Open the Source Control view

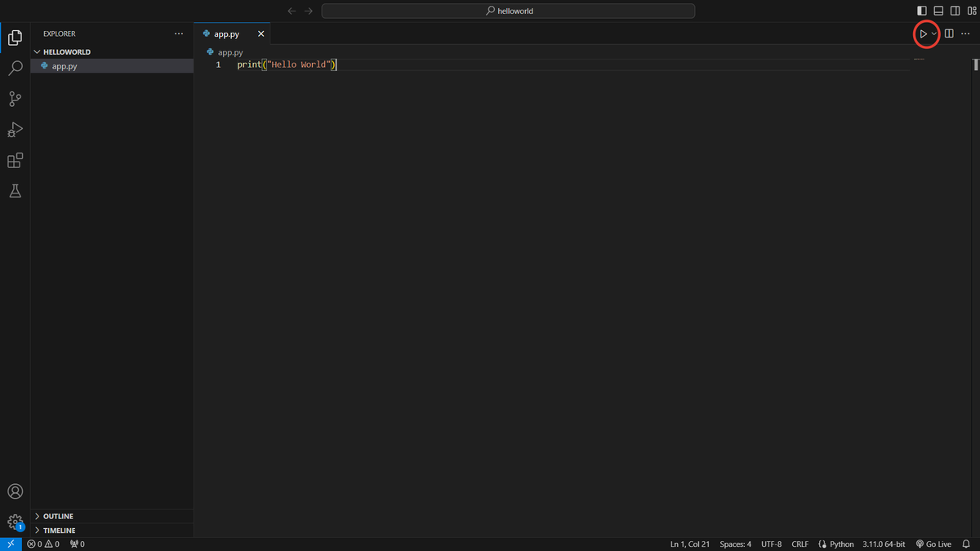tap(15, 100)
